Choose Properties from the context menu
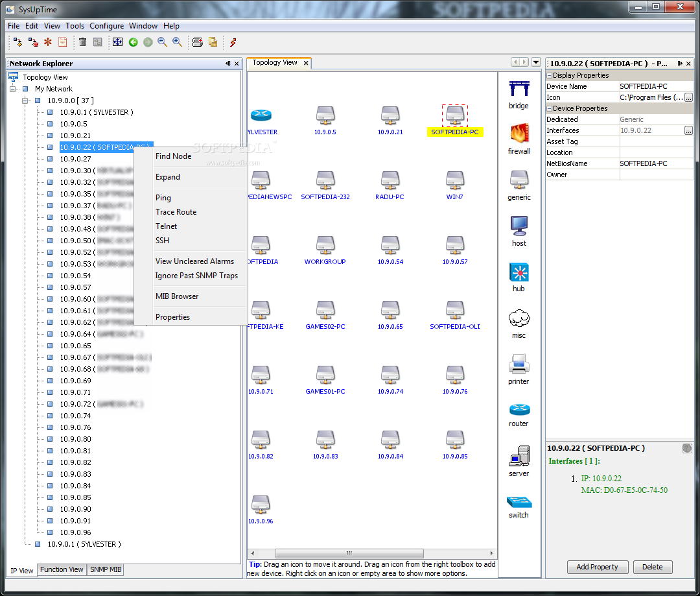 click(x=172, y=316)
